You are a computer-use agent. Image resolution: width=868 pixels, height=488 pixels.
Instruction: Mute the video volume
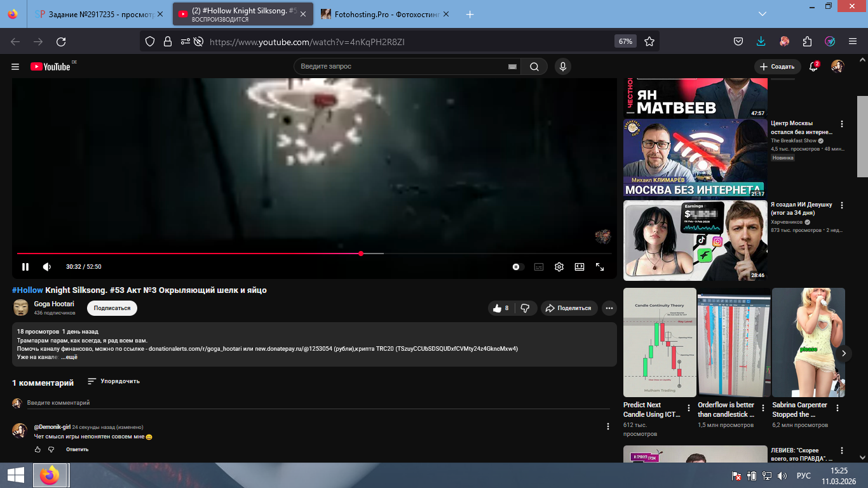pos(47,267)
